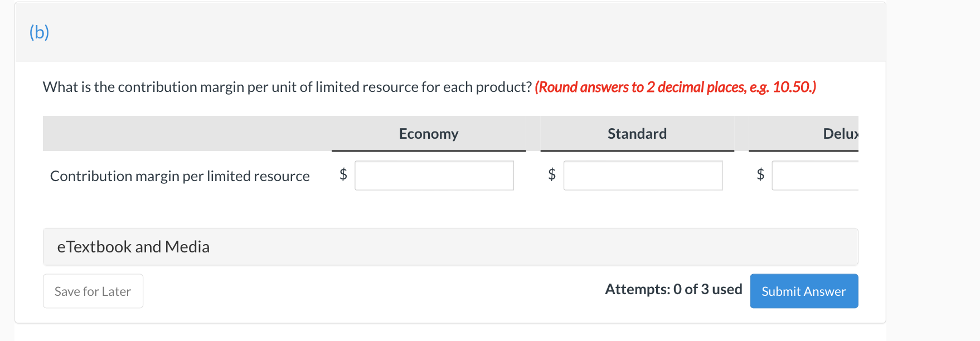Viewport: 980px width, 341px height.
Task: Click the partially visible Deluxe input field
Action: (x=815, y=176)
